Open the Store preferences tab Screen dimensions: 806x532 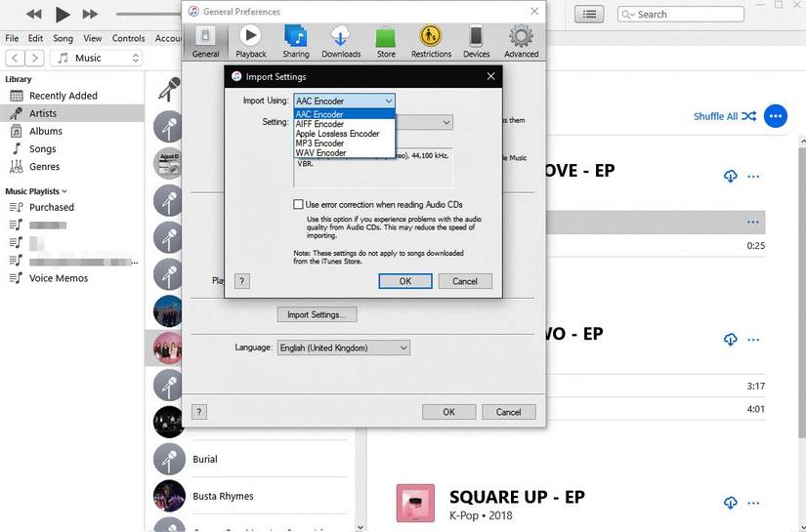click(386, 42)
